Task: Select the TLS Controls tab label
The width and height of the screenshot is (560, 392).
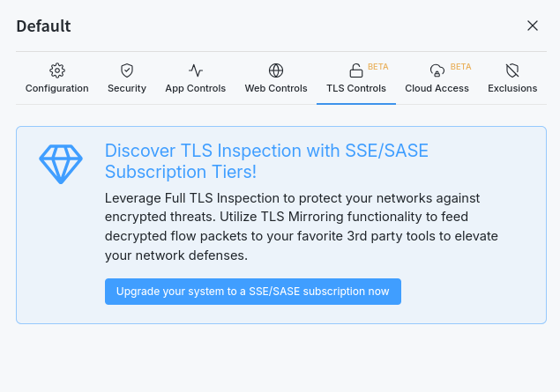Action: [x=356, y=88]
